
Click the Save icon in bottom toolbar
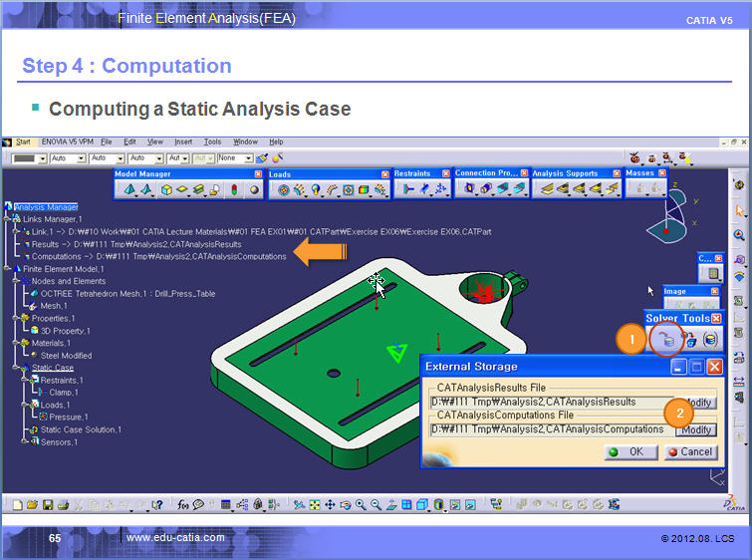47,505
